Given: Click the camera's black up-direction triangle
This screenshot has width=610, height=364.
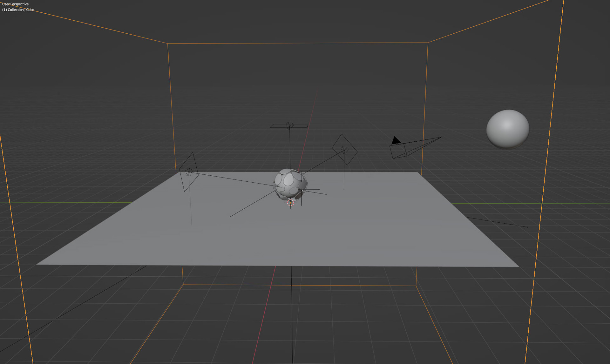Looking at the screenshot, I should (395, 140).
